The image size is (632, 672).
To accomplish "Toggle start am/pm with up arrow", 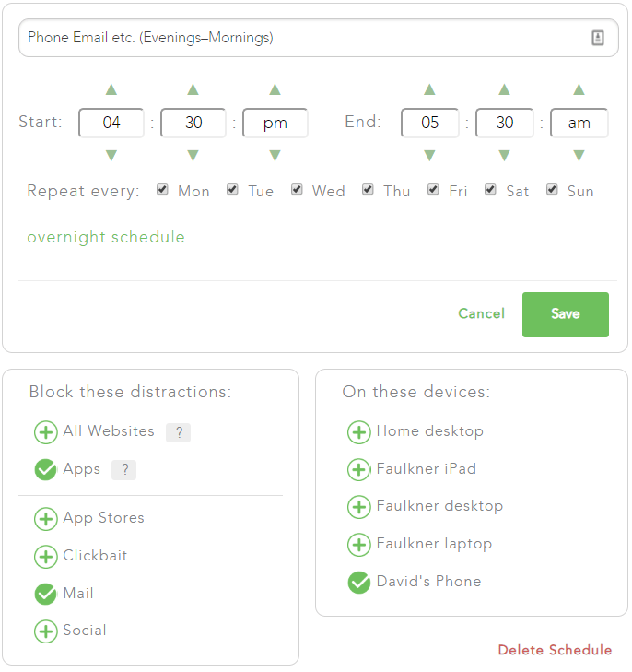I will coord(275,90).
